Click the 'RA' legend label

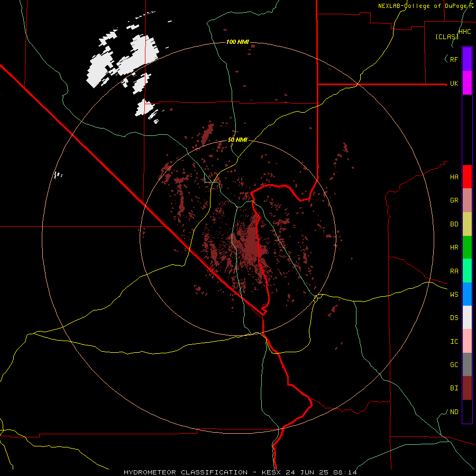coord(454,271)
